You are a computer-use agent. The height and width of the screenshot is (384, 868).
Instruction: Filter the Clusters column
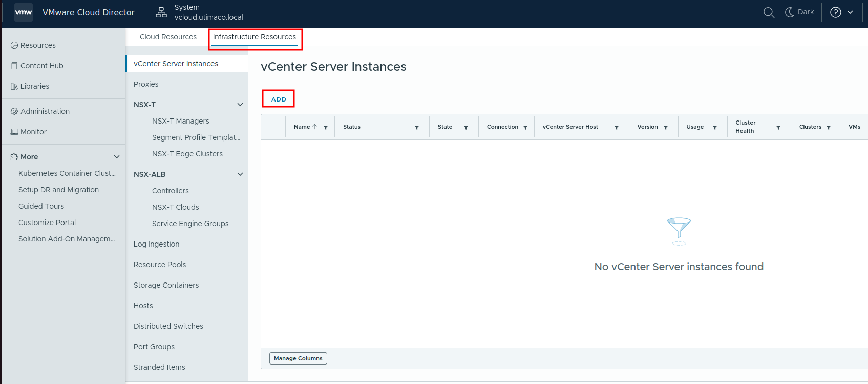pyautogui.click(x=829, y=127)
